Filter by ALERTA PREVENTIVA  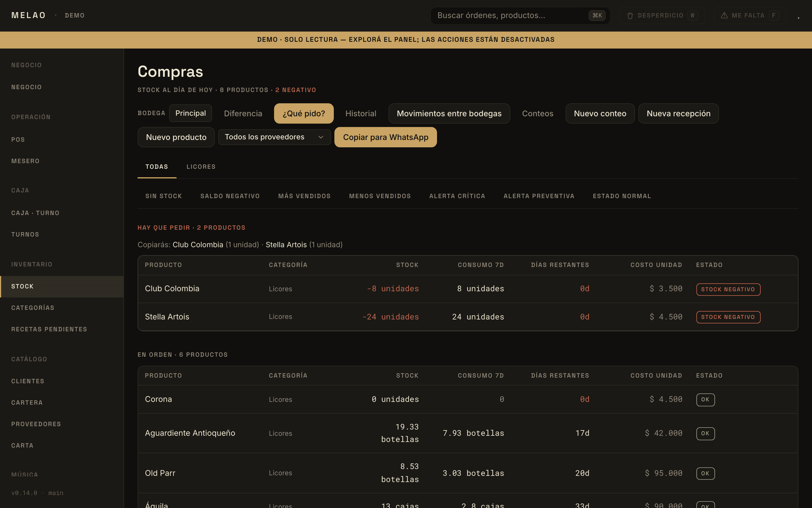coord(539,196)
